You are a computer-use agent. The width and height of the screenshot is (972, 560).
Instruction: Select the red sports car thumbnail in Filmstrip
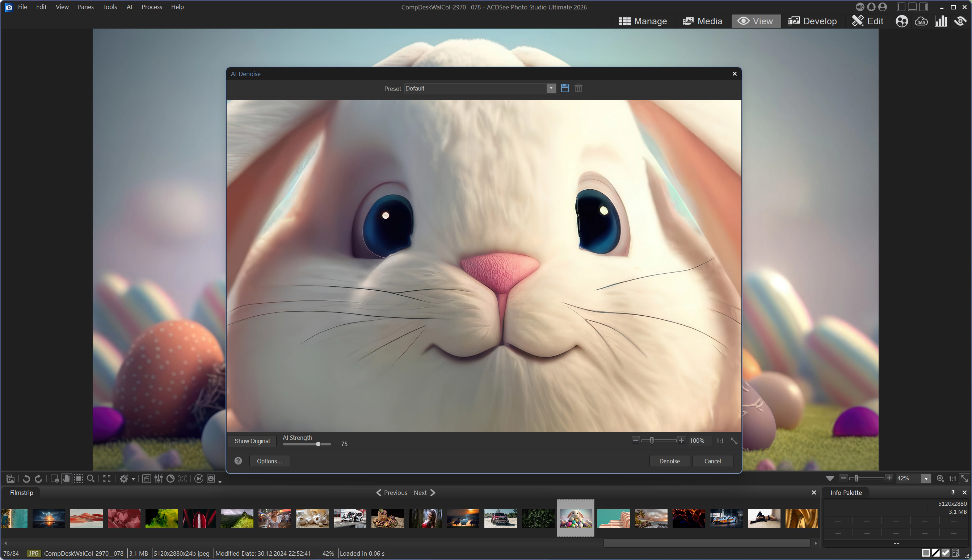tap(500, 518)
